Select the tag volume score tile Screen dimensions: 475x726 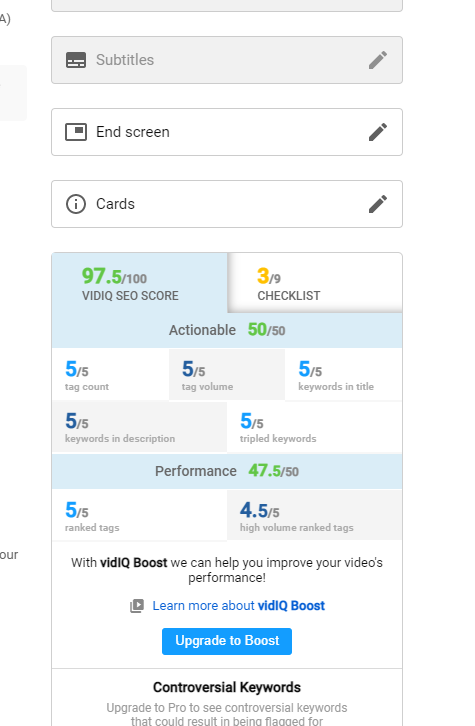227,375
